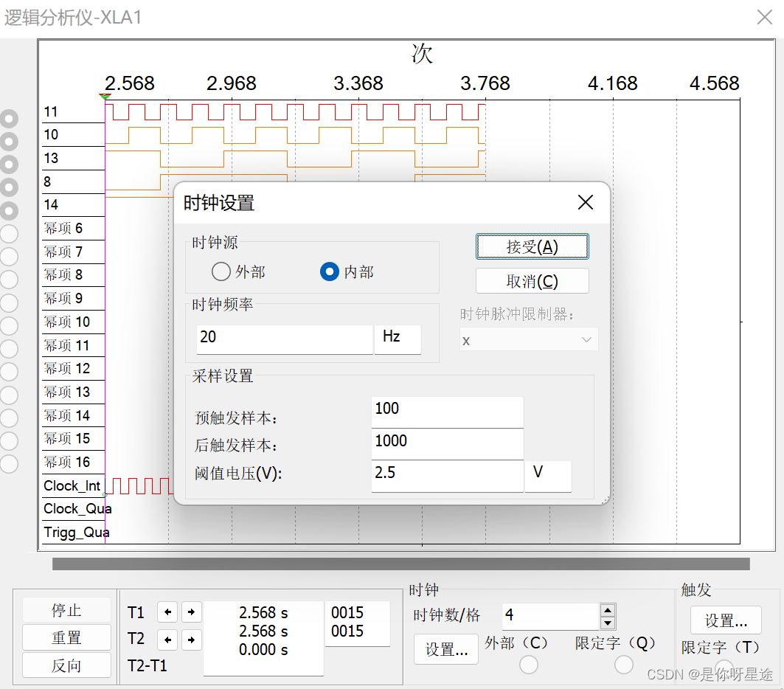Edit the 时钟数/格 value field
The image size is (784, 689).
[x=550, y=617]
